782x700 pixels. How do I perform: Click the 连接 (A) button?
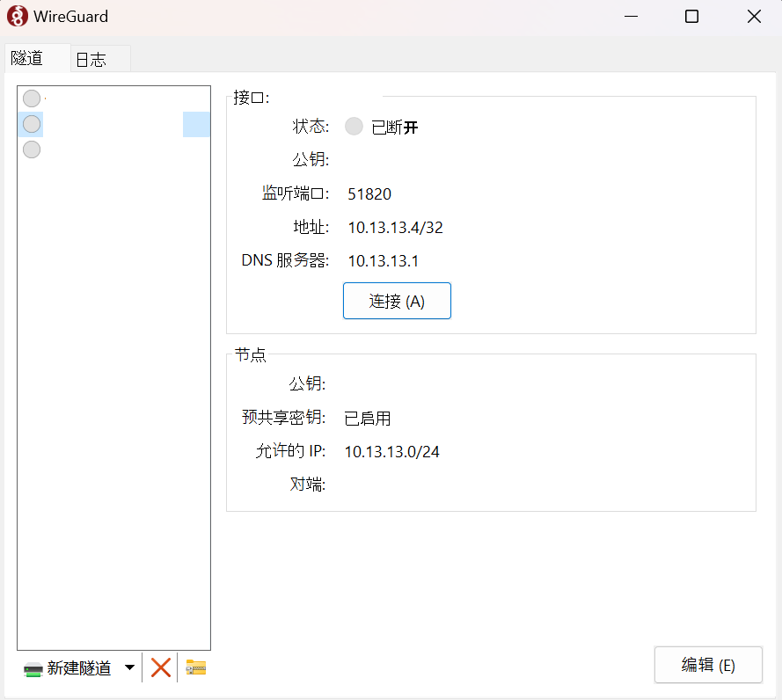point(397,301)
